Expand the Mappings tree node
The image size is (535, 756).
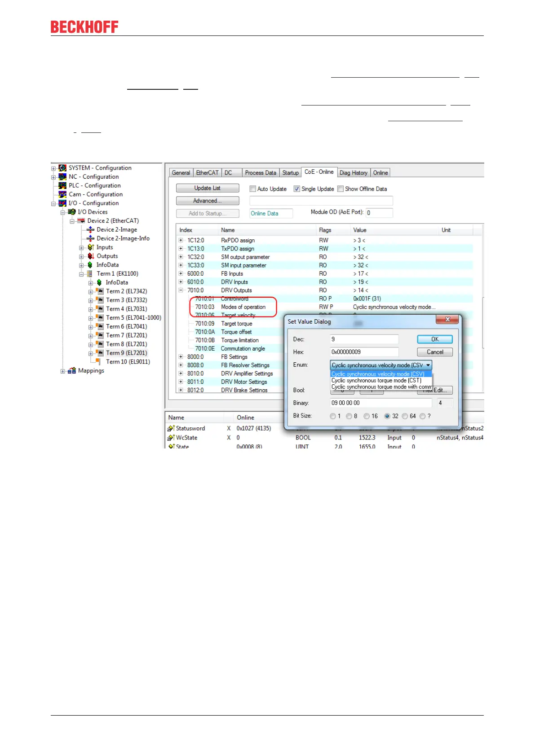tap(63, 371)
